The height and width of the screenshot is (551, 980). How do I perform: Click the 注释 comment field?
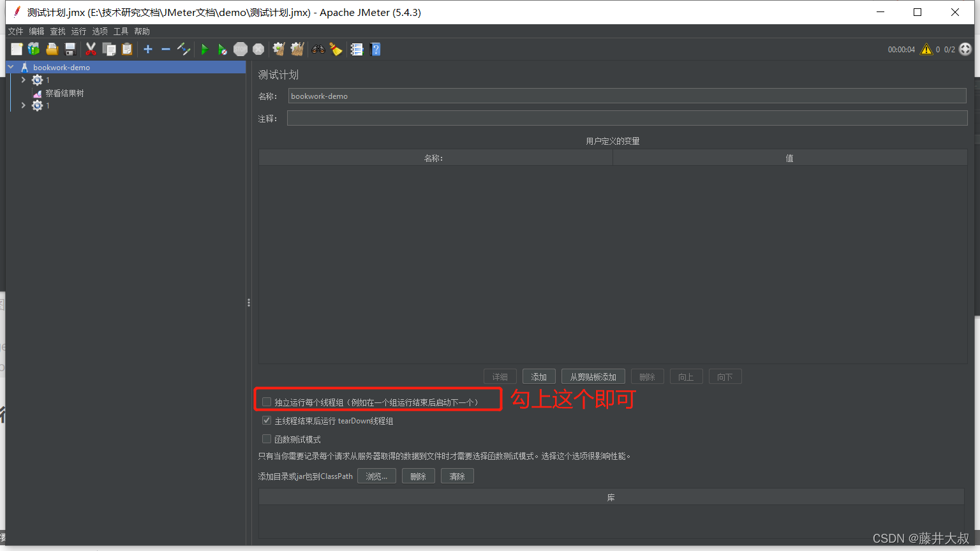point(627,118)
